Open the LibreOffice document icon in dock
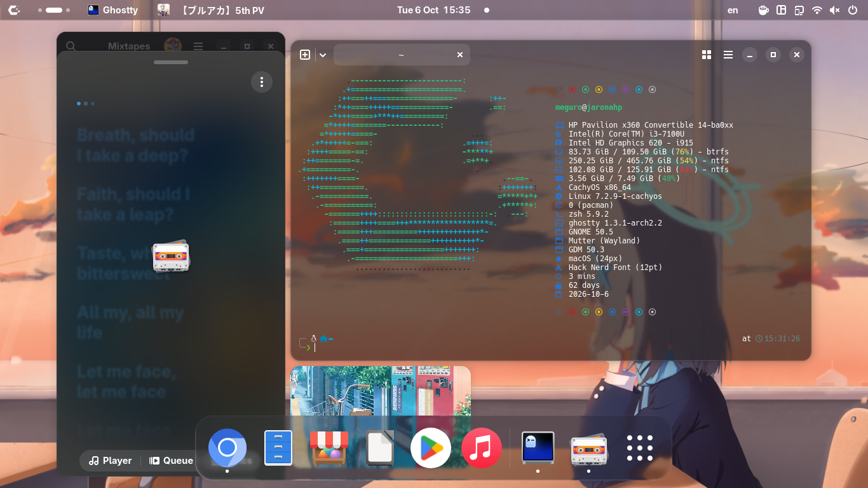Screen dimensions: 868x488 (380, 448)
